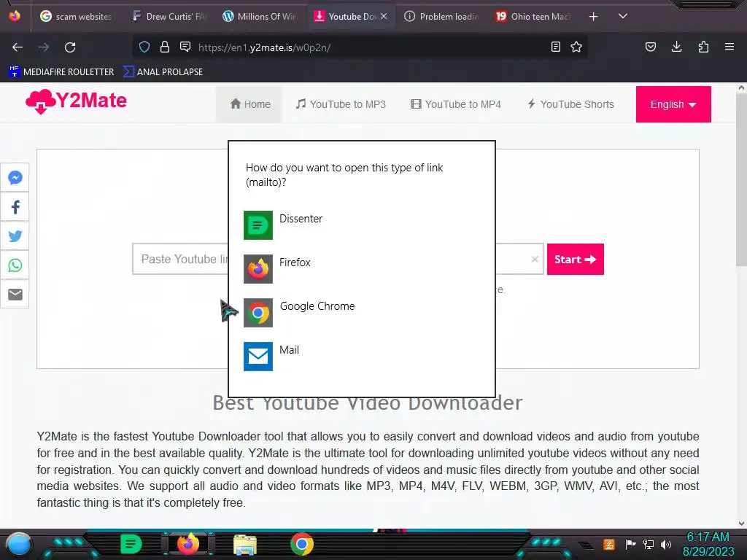Close the Youtube Downloader tab
This screenshot has width=747, height=560.
click(x=384, y=16)
